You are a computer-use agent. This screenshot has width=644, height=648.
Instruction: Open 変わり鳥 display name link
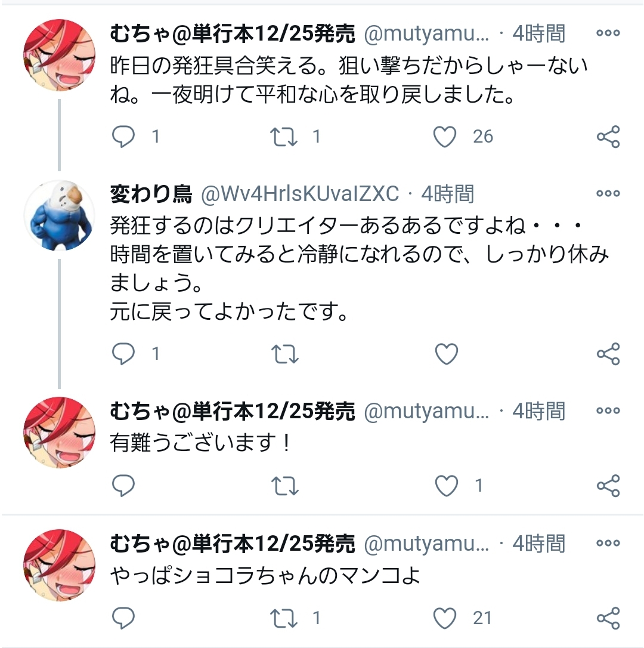pos(151,193)
